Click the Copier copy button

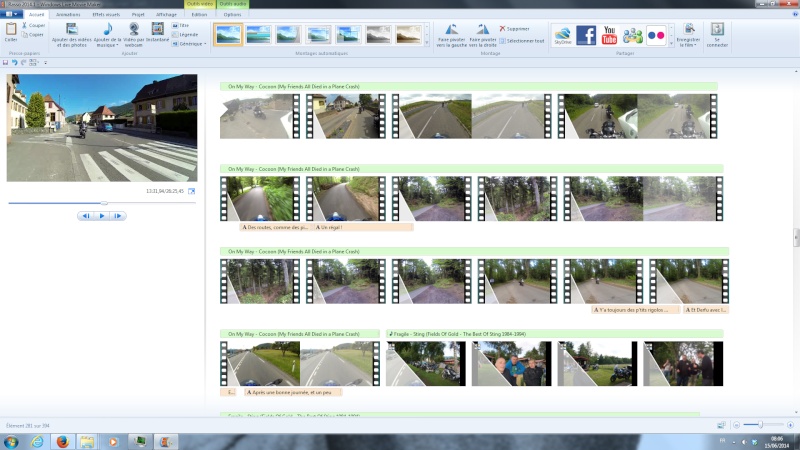pyautogui.click(x=33, y=35)
